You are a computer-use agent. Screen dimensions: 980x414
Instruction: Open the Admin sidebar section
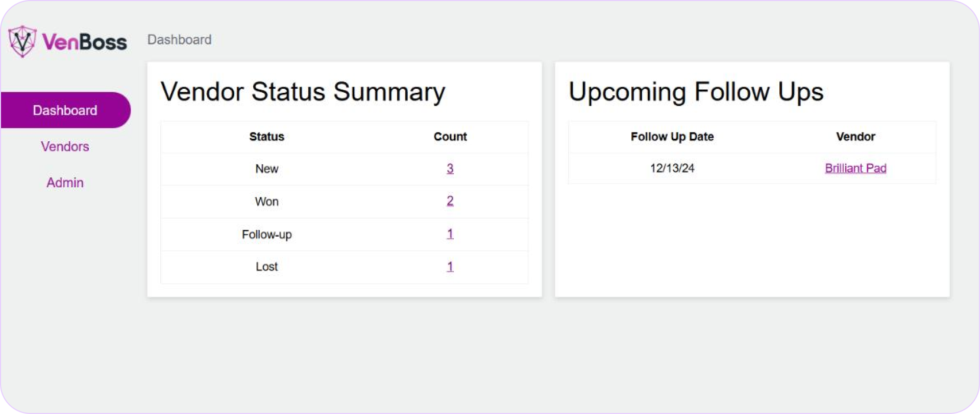[x=65, y=183]
